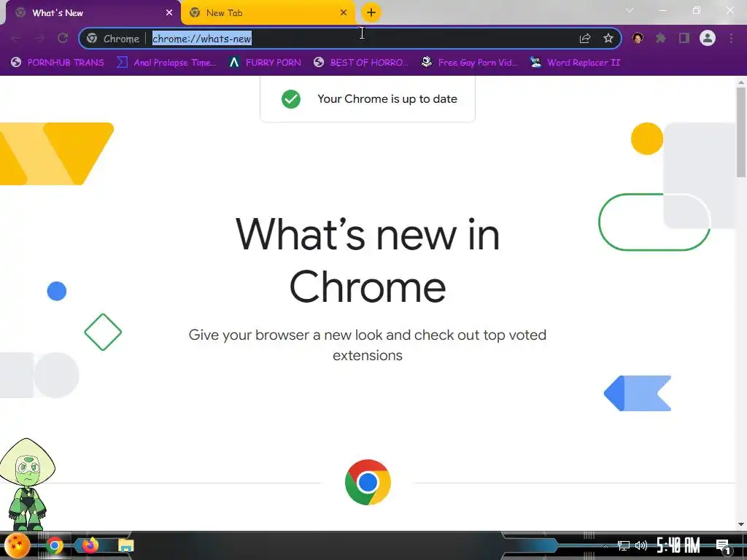Open Chrome's three-dot menu
This screenshot has width=747, height=560.
(x=731, y=38)
